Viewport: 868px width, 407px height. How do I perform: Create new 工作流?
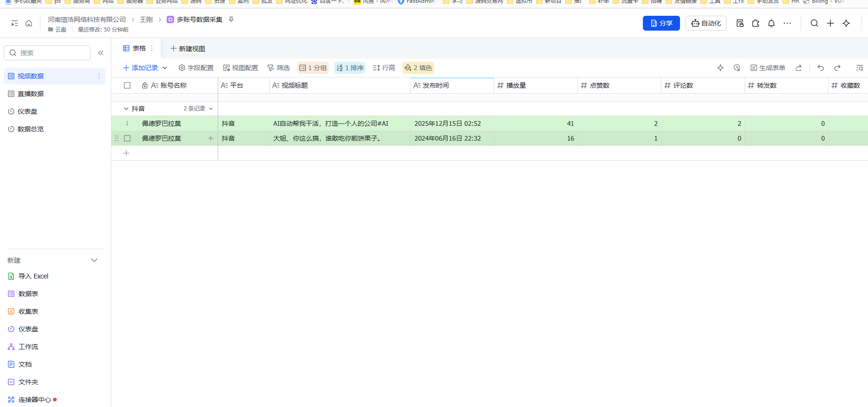coord(23,347)
